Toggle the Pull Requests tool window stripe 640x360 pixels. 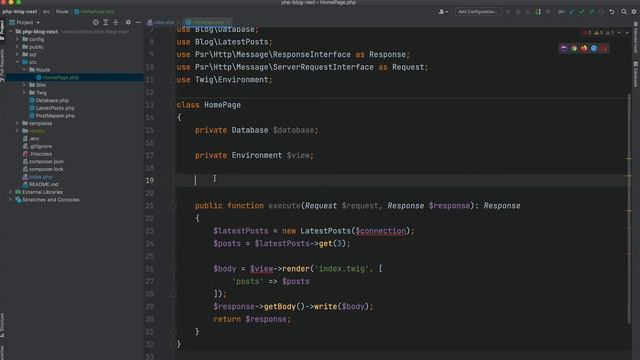pos(2,65)
